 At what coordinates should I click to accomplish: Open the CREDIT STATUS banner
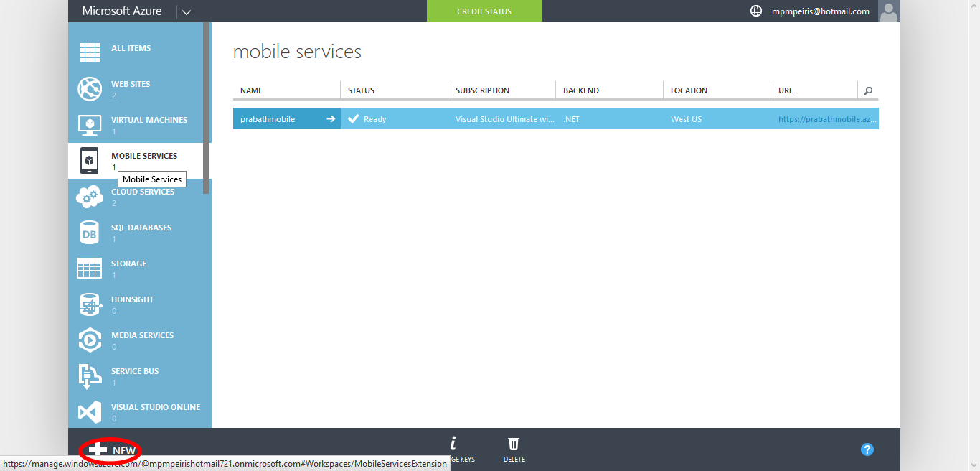pyautogui.click(x=484, y=11)
